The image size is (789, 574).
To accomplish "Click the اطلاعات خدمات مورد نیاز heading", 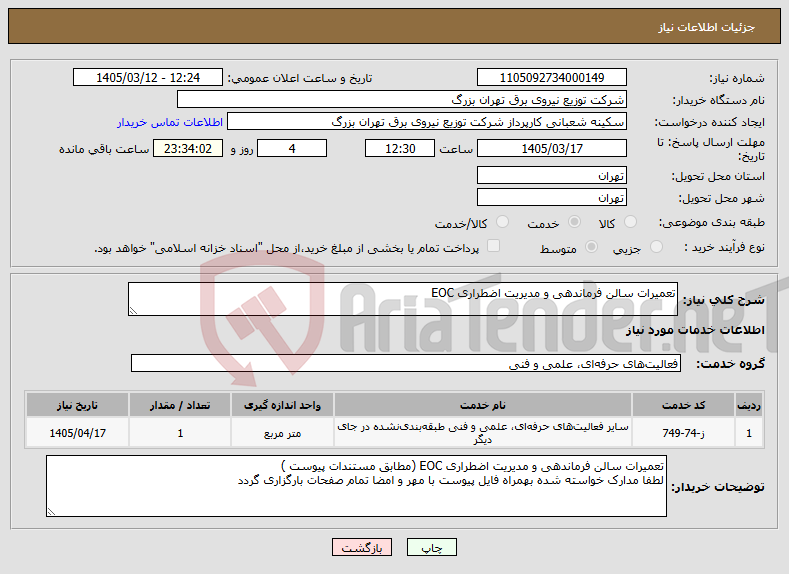I will pyautogui.click(x=695, y=330).
